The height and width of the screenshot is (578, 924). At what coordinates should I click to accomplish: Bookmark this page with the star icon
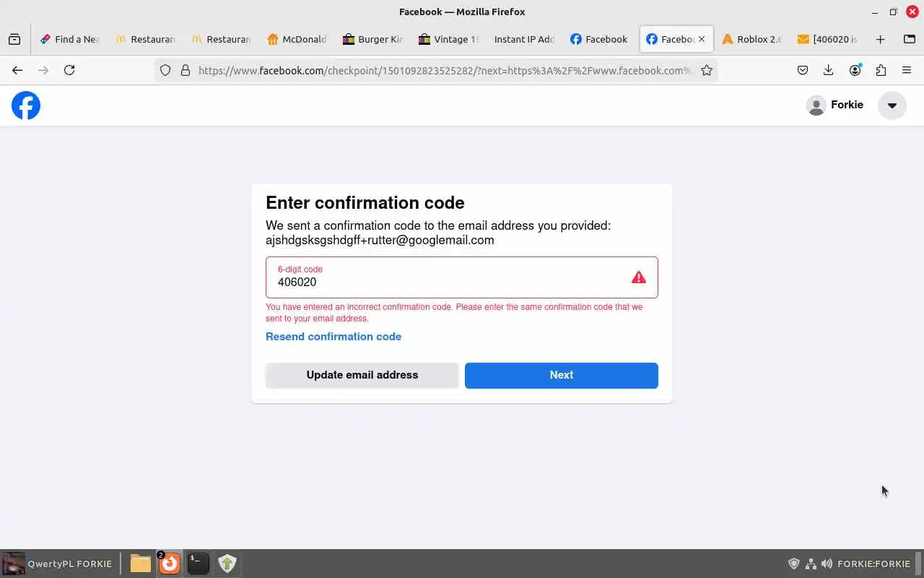click(x=707, y=70)
